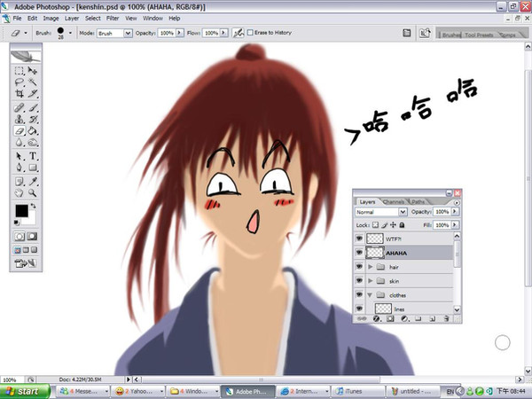This screenshot has width=532, height=399.
Task: Select the Brush tool in toolbox
Action: [x=33, y=108]
